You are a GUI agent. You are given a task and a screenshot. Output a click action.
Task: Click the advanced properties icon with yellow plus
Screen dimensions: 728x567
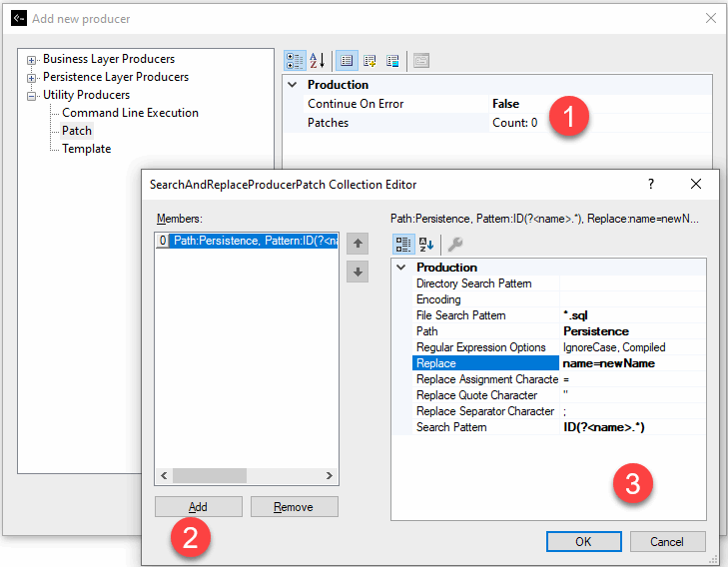pyautogui.click(x=369, y=61)
